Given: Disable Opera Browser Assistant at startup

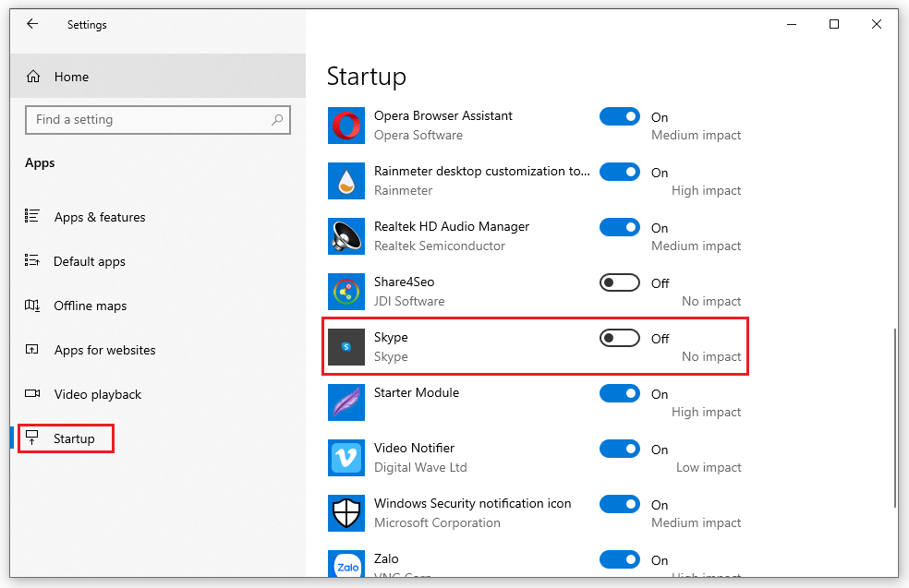Looking at the screenshot, I should [x=619, y=116].
